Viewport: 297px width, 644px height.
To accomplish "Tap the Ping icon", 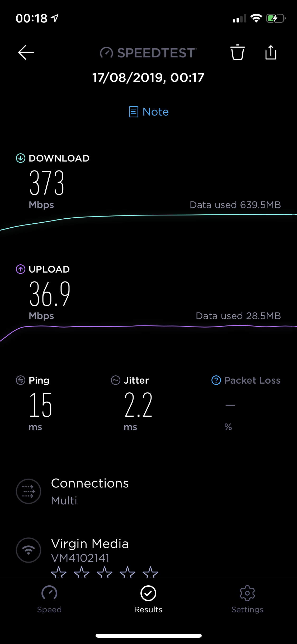I will 21,380.
